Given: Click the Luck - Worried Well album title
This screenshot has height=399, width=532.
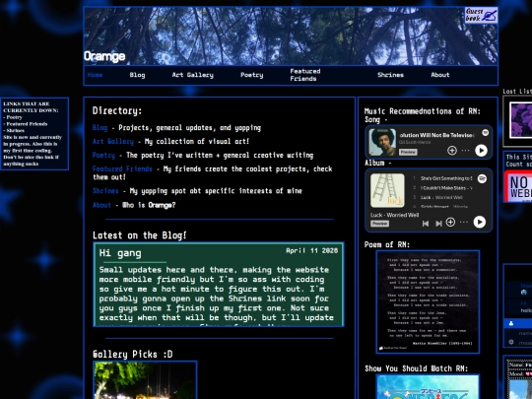Looking at the screenshot, I should click(x=395, y=215).
